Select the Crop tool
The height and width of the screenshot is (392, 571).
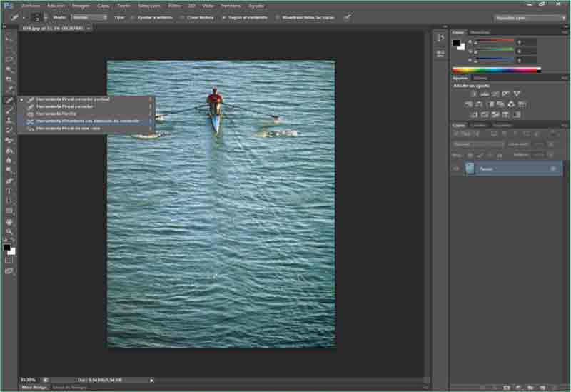(x=9, y=79)
